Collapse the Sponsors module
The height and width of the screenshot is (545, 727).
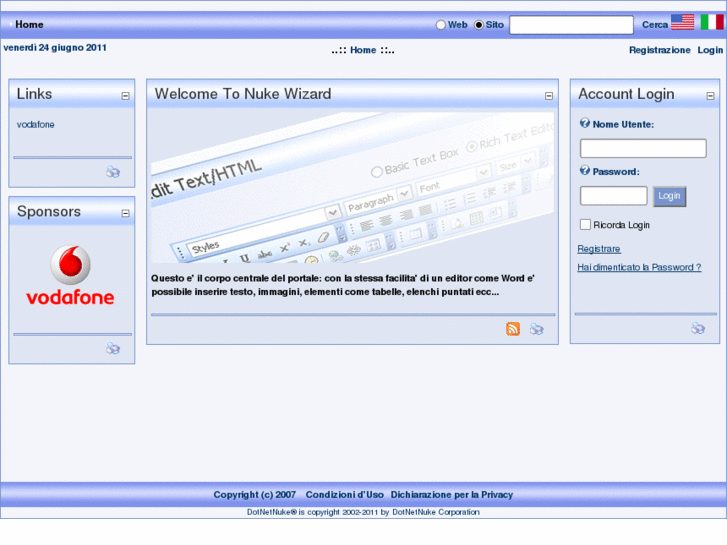[125, 213]
